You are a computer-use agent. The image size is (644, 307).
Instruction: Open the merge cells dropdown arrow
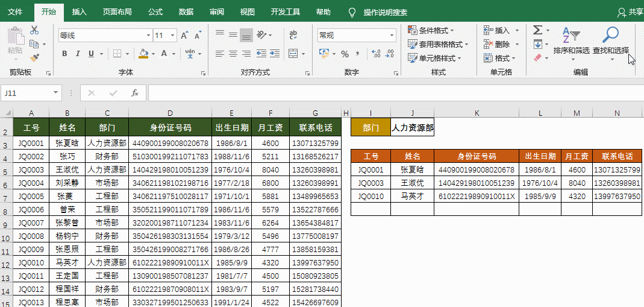pyautogui.click(x=303, y=54)
